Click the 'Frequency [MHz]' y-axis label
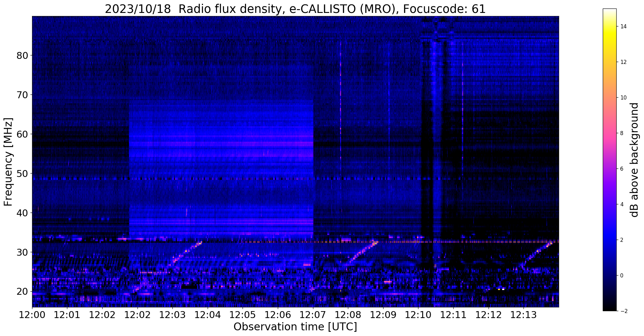Image resolution: width=644 pixels, height=336 pixels. coord(8,162)
